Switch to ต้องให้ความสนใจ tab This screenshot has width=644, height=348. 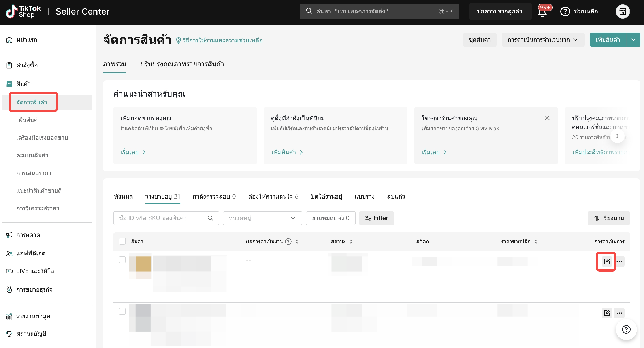[273, 196]
